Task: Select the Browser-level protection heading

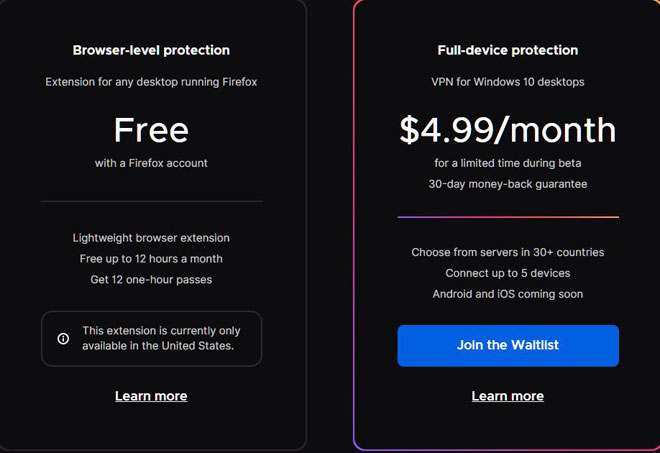Action: [x=151, y=51]
